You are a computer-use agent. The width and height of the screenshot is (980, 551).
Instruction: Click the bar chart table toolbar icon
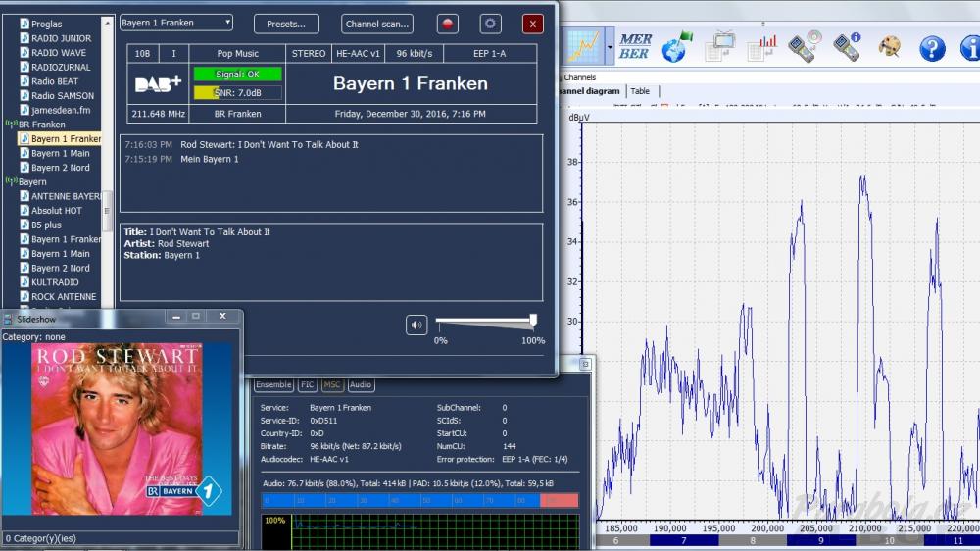click(761, 48)
